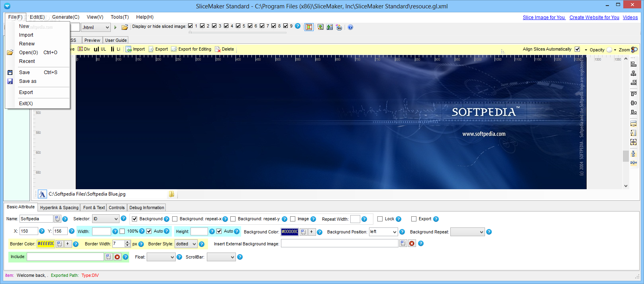Open the Background Repeat dropdown
This screenshot has width=644, height=284.
(x=467, y=232)
